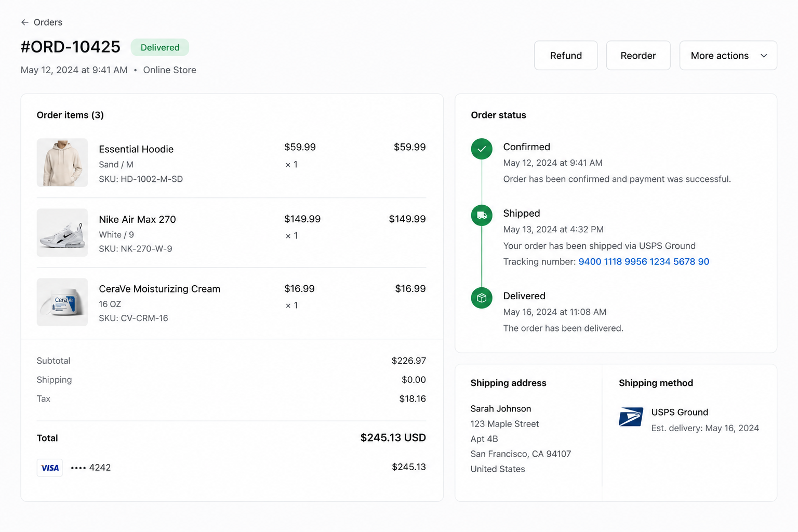This screenshot has height=532, width=798.
Task: Click the hoodie unit price $59.99
Action: 300,147
